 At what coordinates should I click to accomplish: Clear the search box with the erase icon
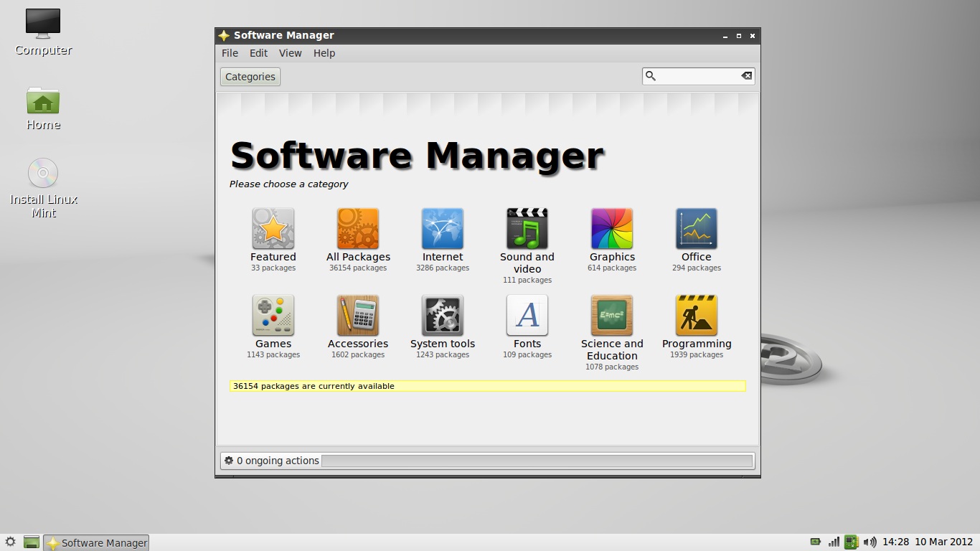click(746, 76)
